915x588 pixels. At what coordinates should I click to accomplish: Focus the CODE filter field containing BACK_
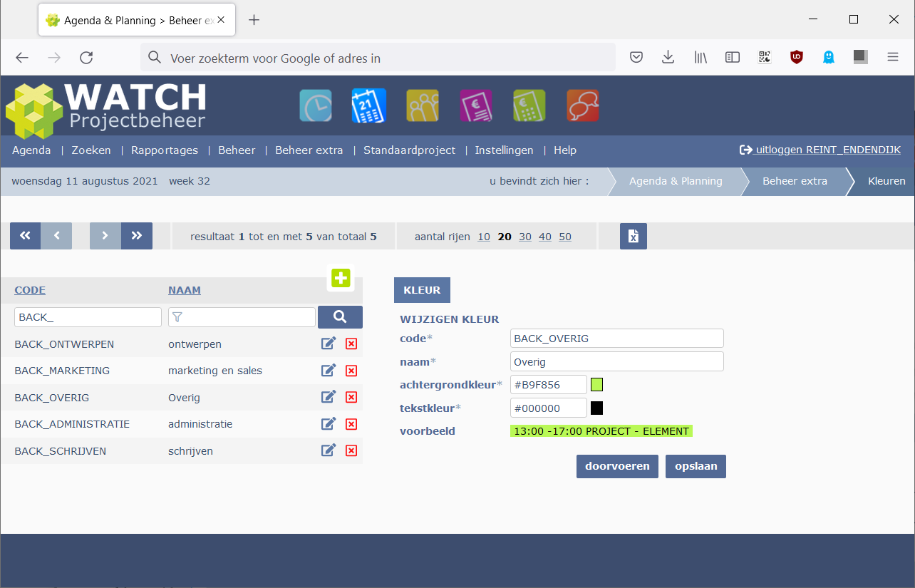(88, 317)
